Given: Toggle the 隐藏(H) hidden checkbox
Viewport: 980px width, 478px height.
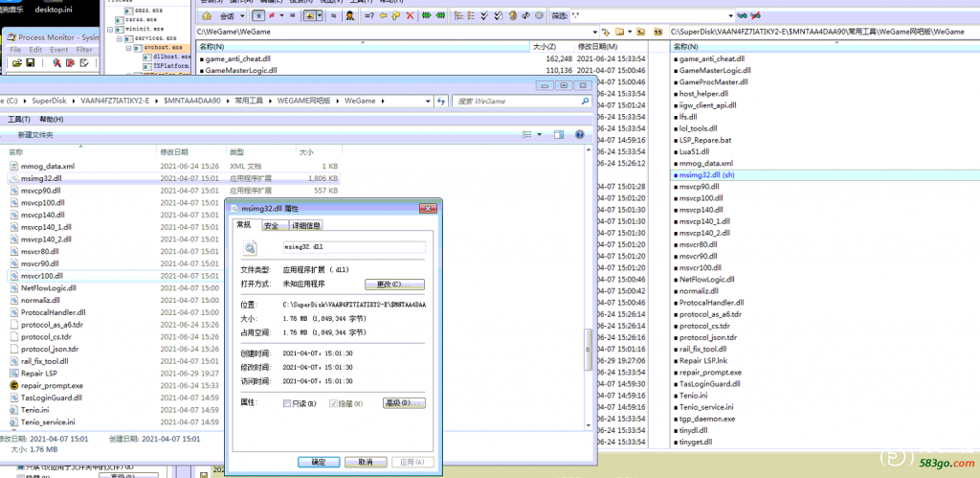Looking at the screenshot, I should (x=334, y=403).
